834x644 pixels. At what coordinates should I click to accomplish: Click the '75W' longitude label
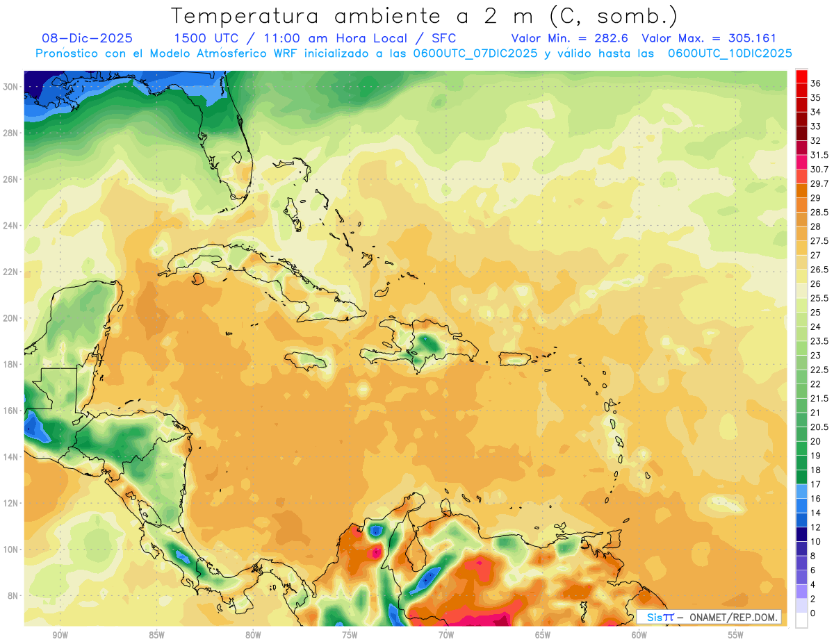(350, 635)
